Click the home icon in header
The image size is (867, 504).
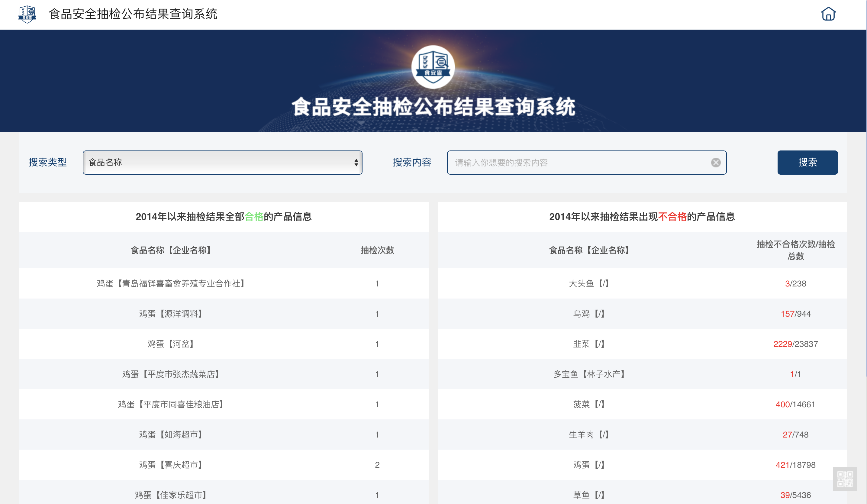click(x=828, y=14)
